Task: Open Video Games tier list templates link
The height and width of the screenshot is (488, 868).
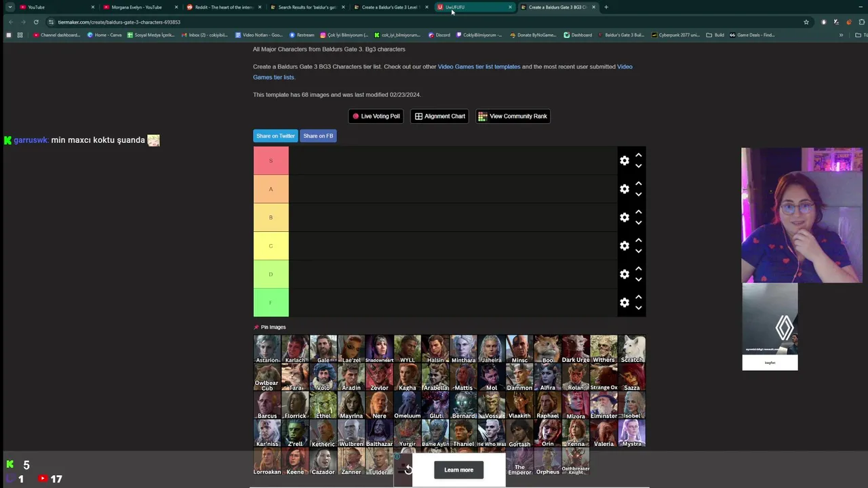Action: [x=479, y=66]
